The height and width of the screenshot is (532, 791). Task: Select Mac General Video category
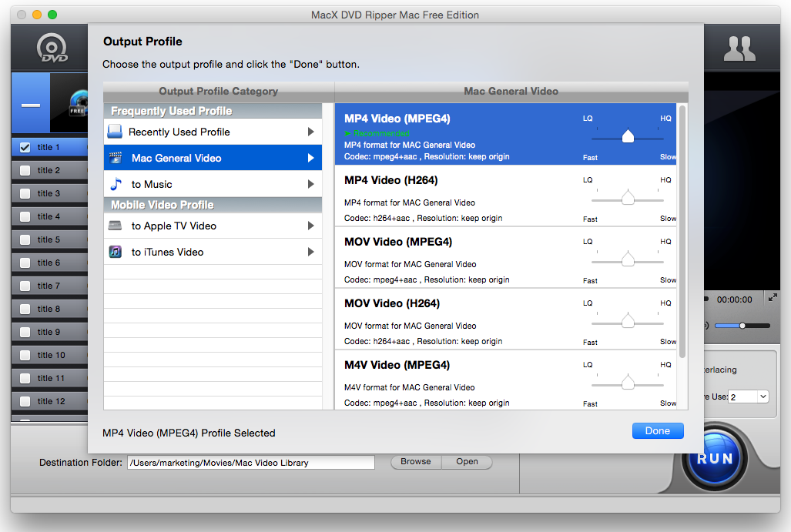[x=213, y=158]
